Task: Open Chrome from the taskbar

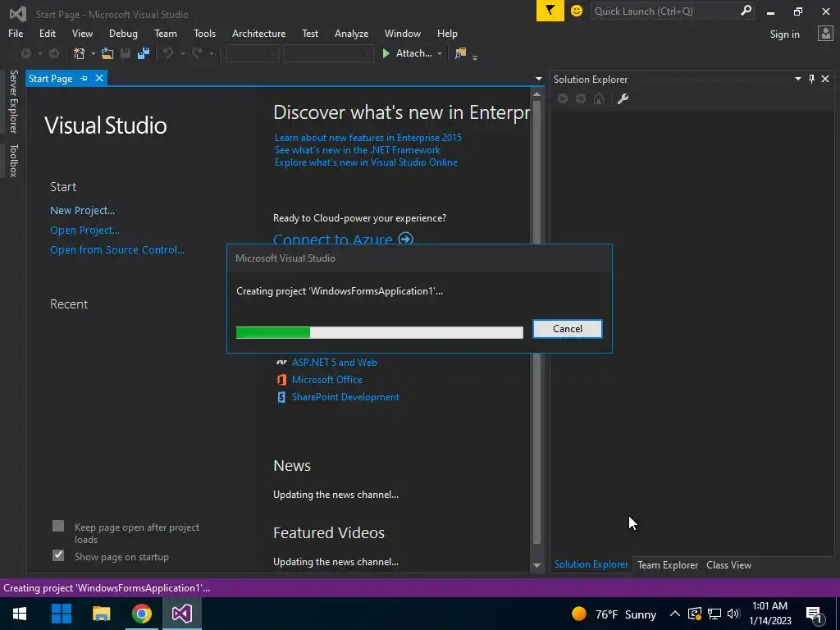Action: 142,614
